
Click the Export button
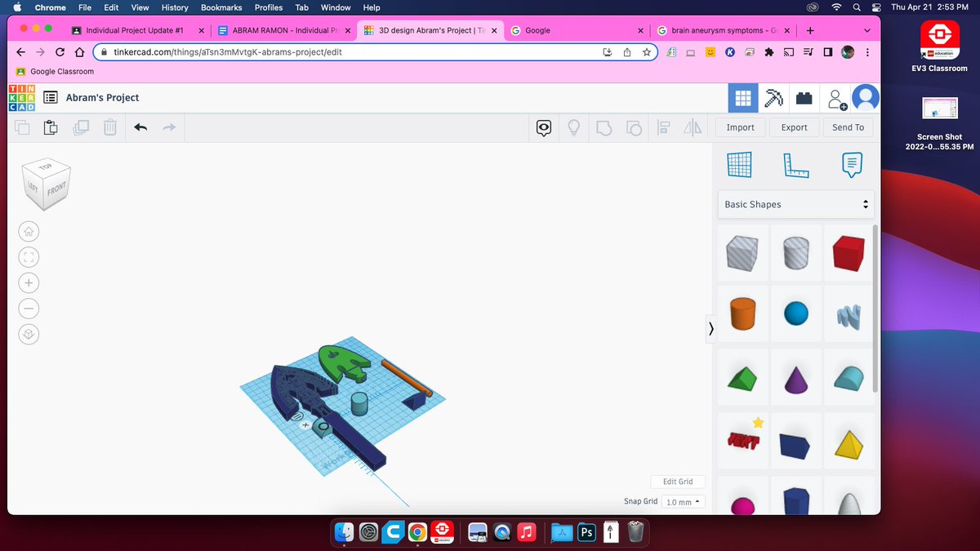(x=794, y=127)
